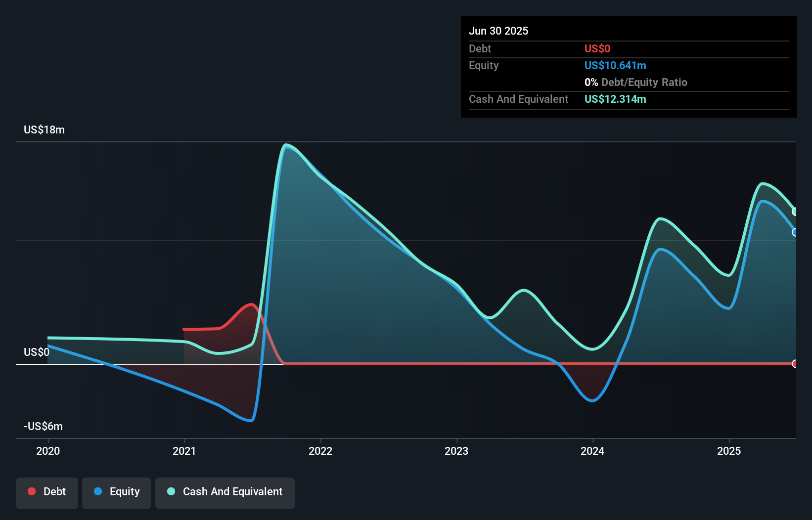Select the 2021 x-axis label
The width and height of the screenshot is (812, 520).
184,451
